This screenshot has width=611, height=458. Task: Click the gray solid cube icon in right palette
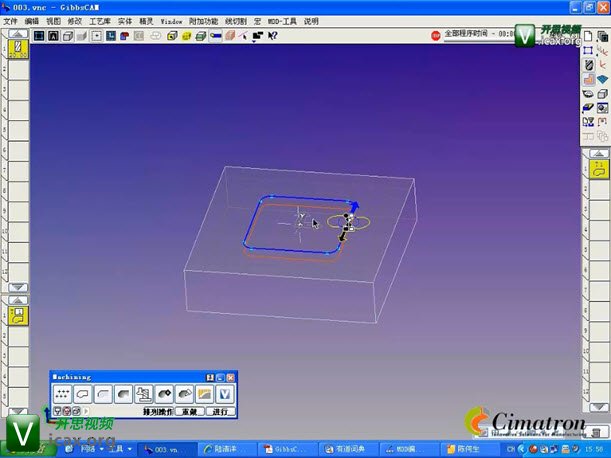click(602, 94)
